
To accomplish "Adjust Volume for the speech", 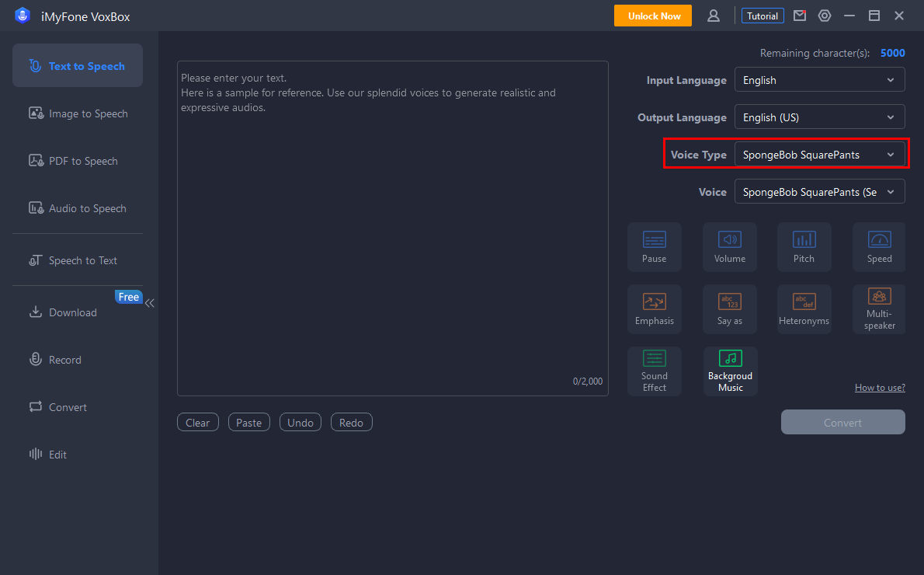I will [730, 247].
